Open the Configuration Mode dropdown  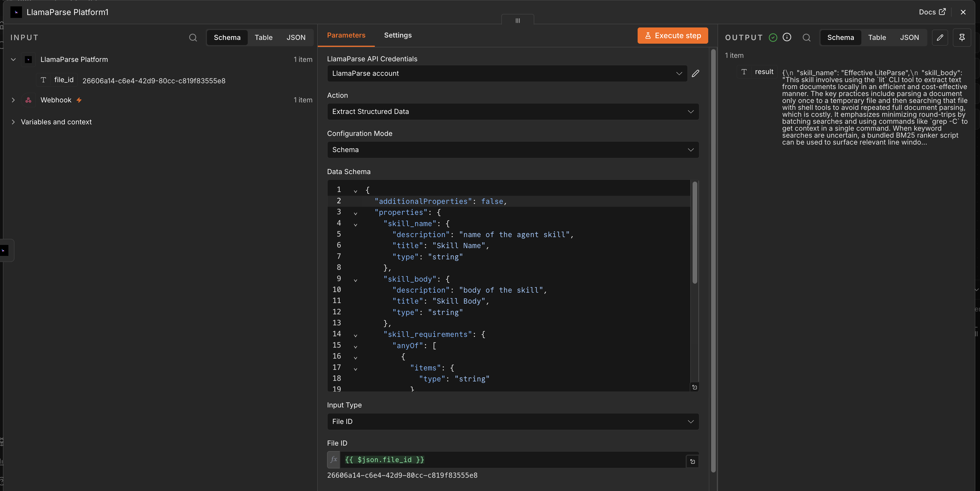[513, 150]
